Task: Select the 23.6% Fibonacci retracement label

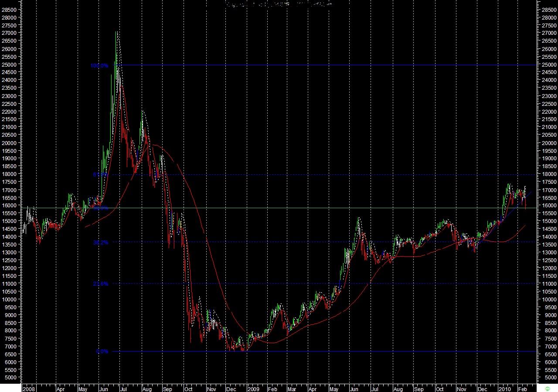Action: pos(100,284)
